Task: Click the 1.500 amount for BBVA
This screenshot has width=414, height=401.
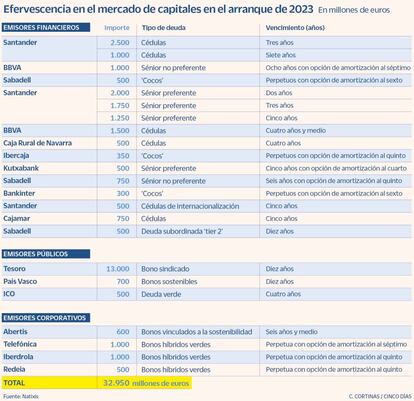Action: [x=120, y=131]
